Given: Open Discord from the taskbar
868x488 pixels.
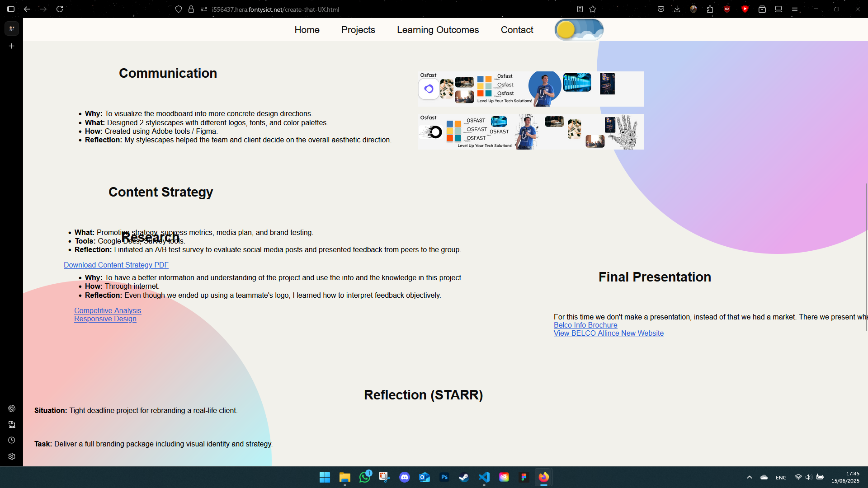Looking at the screenshot, I should coord(405,477).
